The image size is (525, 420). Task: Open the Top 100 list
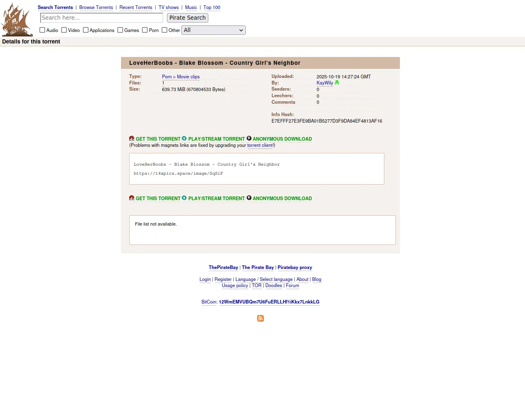(212, 7)
